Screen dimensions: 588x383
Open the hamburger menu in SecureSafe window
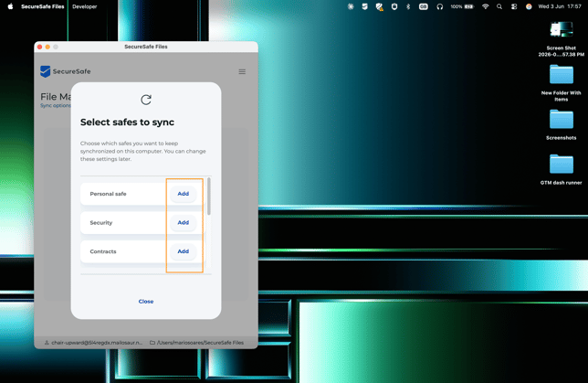point(242,71)
